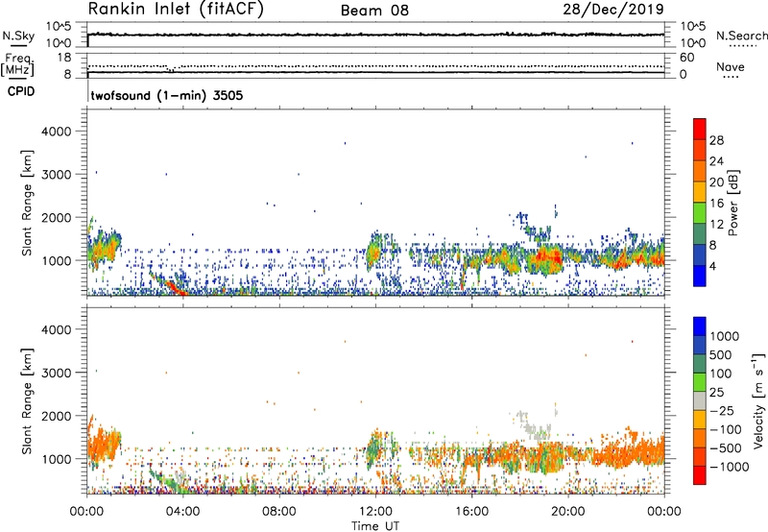Click the '20:00' time axis label
The image size is (768, 532).
(567, 512)
